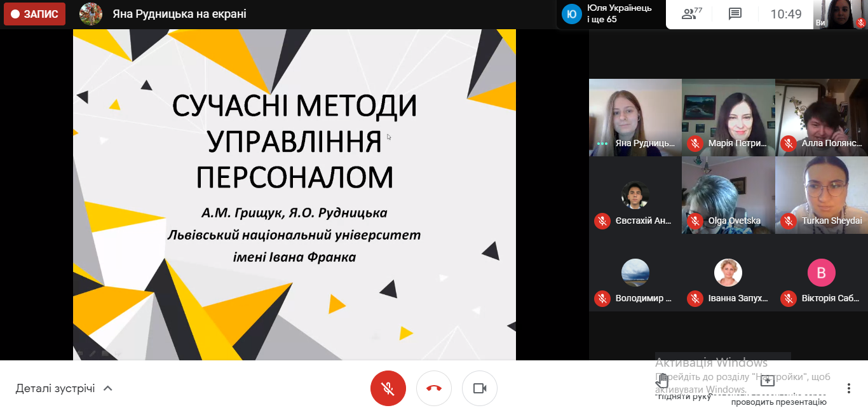
Task: Click the Деталі зустрічі label
Action: (x=55, y=388)
